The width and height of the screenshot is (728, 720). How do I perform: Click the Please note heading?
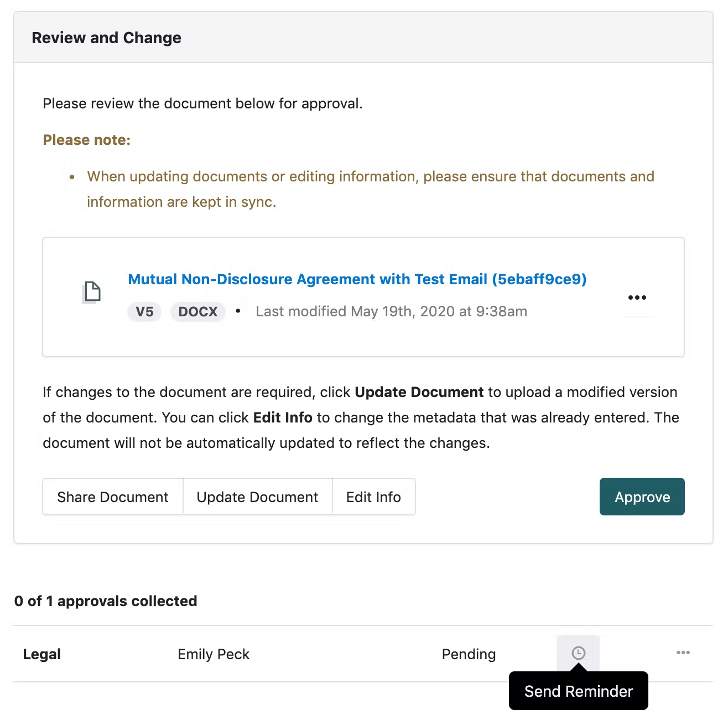87,140
